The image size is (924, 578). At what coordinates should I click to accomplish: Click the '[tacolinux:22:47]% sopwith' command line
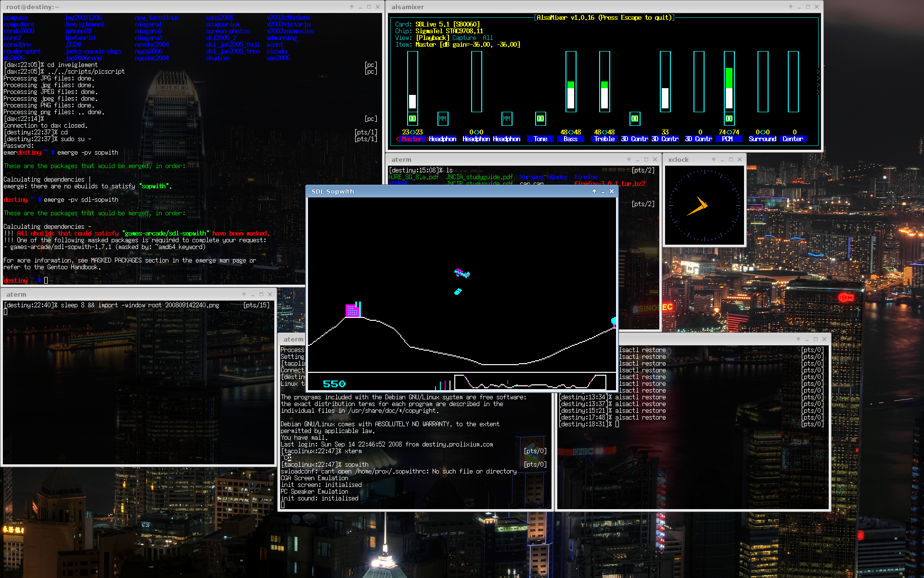[325, 464]
